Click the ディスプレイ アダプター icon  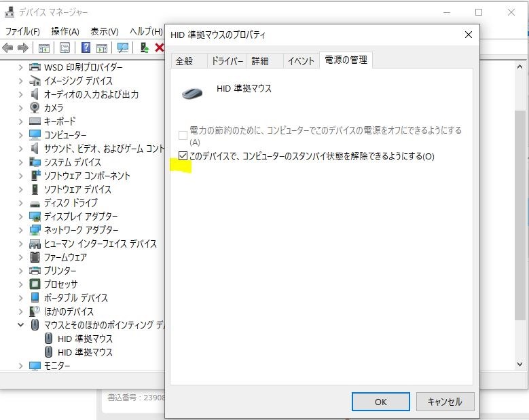click(35, 216)
